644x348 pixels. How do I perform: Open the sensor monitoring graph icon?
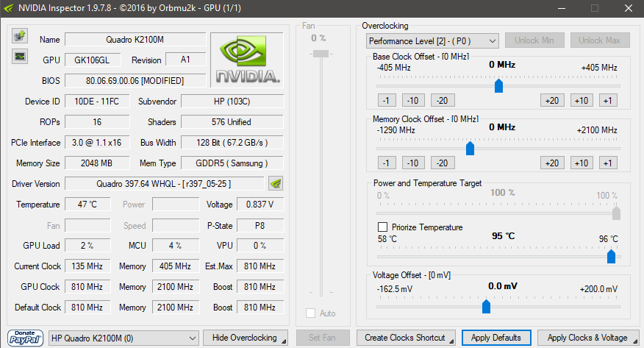tap(20, 57)
